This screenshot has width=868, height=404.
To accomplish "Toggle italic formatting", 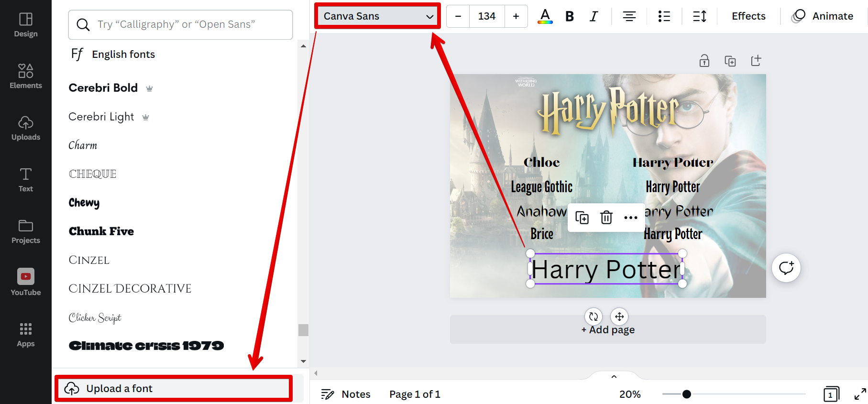I will coord(593,16).
